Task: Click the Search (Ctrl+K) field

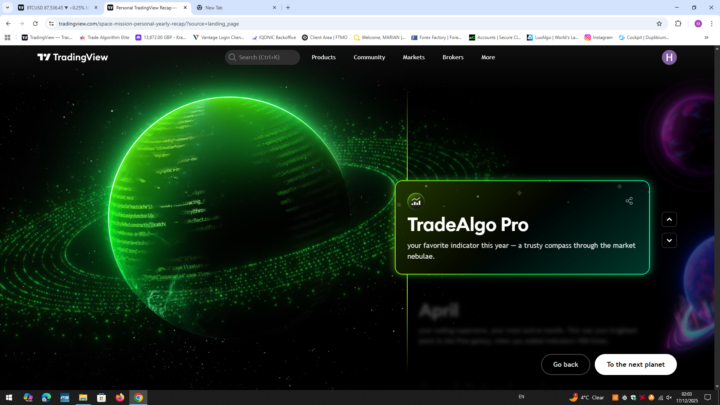Action: tap(262, 57)
